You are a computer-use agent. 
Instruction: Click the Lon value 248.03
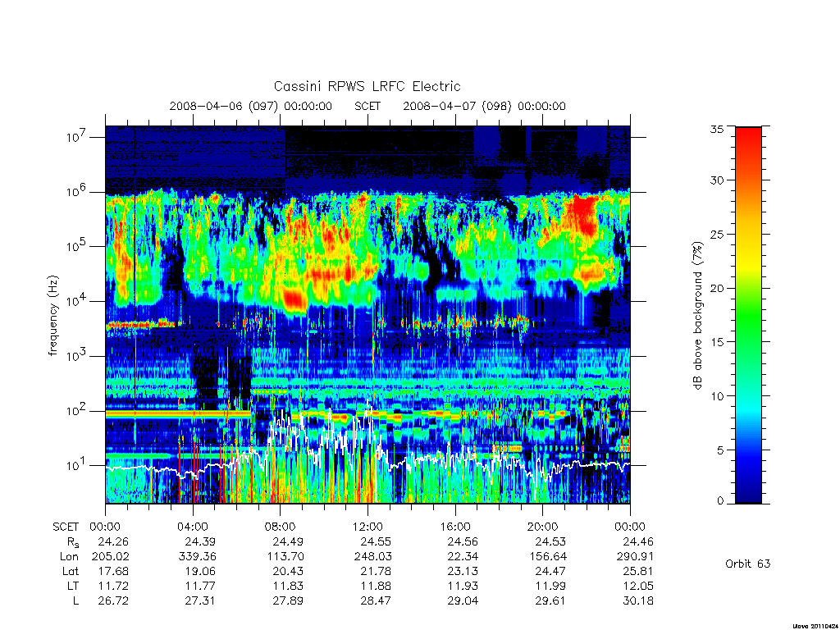pos(372,557)
